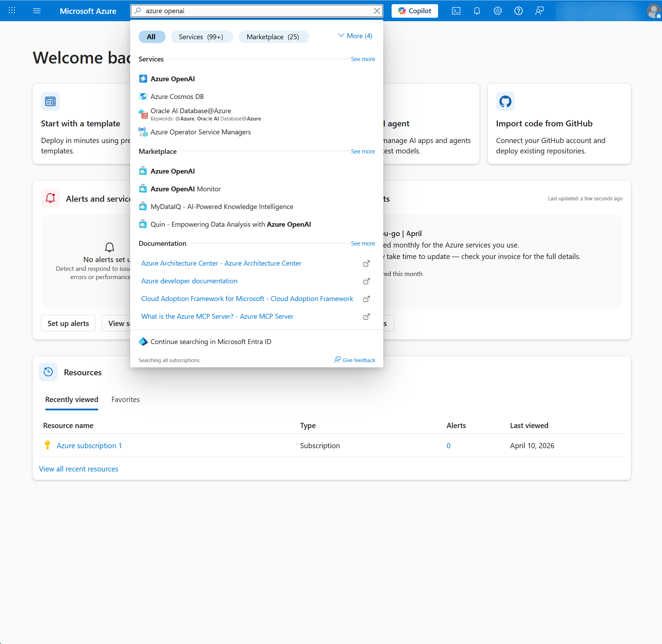This screenshot has height=644, width=662.
Task: Select Import code from GitHub heading
Action: click(x=544, y=124)
